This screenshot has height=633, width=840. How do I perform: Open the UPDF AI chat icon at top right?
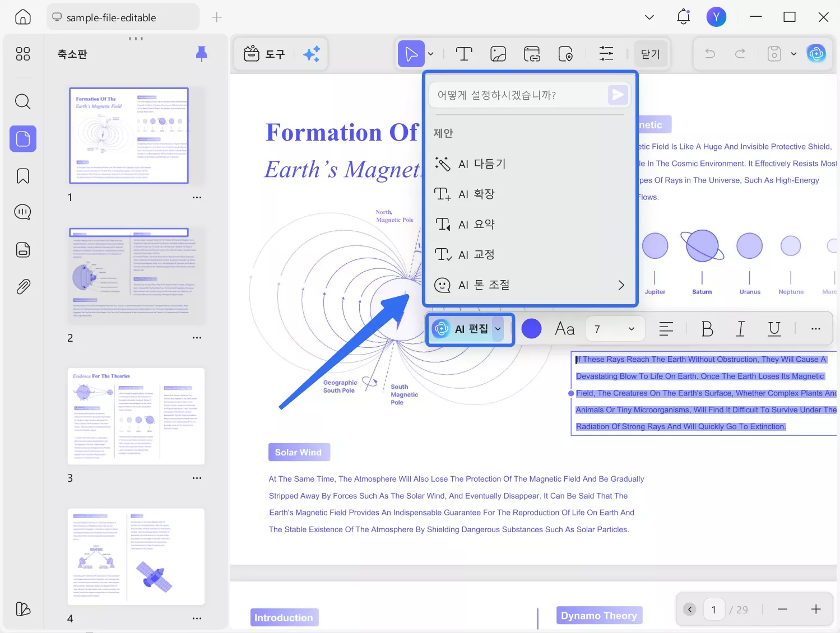816,54
